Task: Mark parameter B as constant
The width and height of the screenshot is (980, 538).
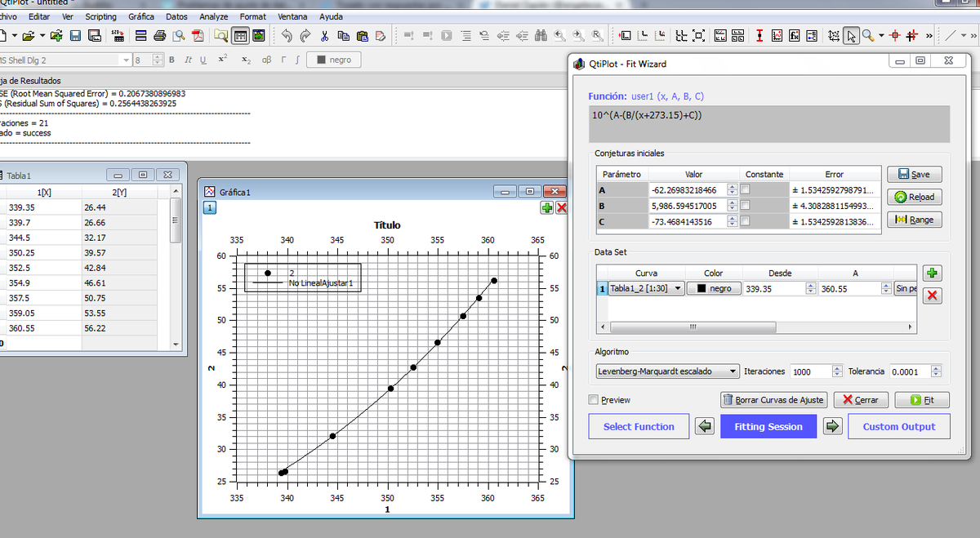Action: click(745, 205)
